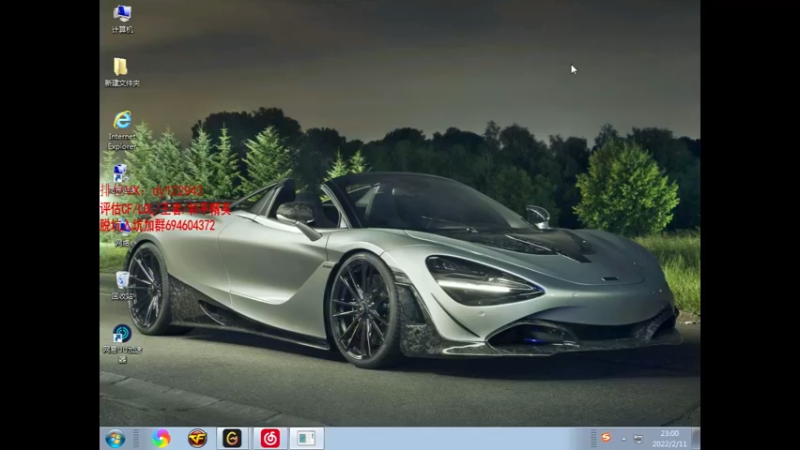800x450 pixels.
Task: Open the clock showing 23:00 2022/2/11
Action: [x=669, y=439]
